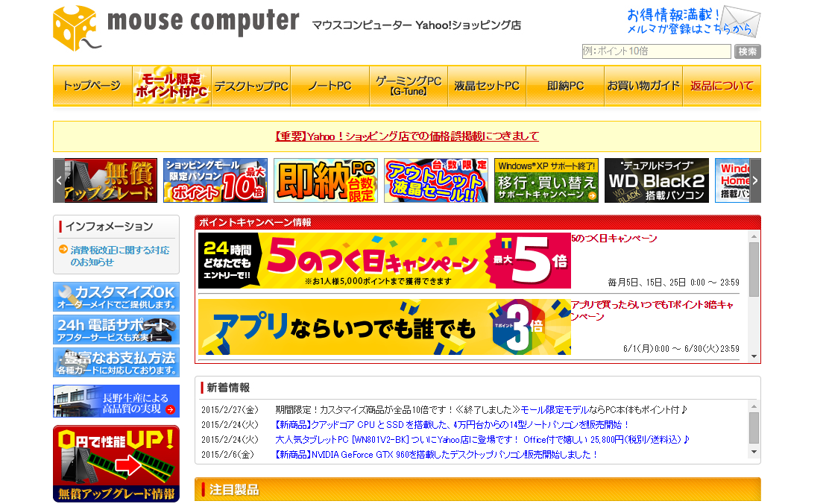Click campaign panel scroll up arrow
This screenshot has width=829, height=504.
[754, 236]
